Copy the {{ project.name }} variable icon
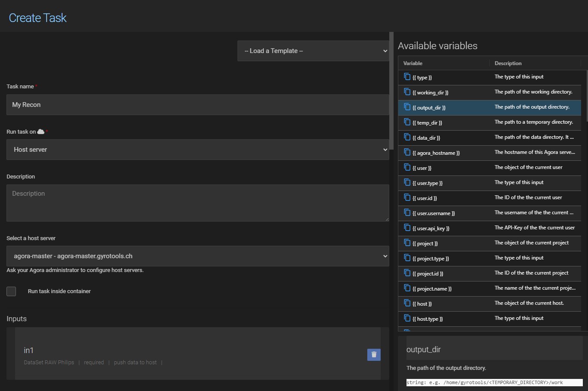Screen dimensions: 588x391 pyautogui.click(x=407, y=288)
